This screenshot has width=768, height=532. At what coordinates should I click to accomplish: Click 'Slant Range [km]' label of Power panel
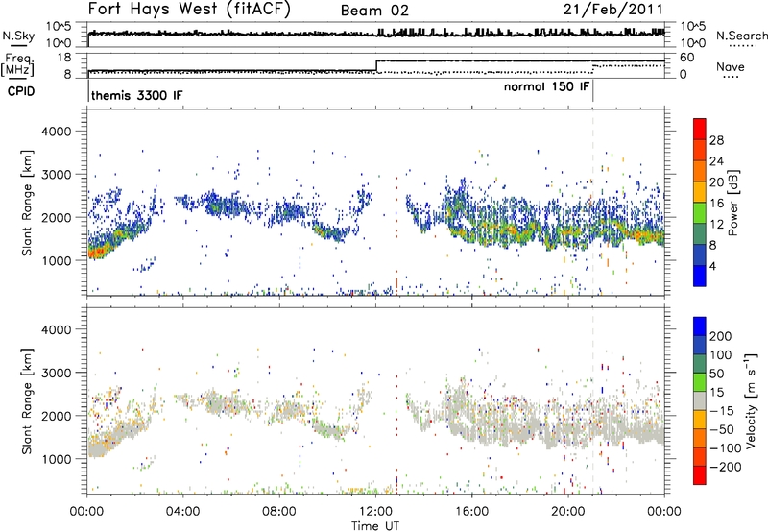coord(27,203)
